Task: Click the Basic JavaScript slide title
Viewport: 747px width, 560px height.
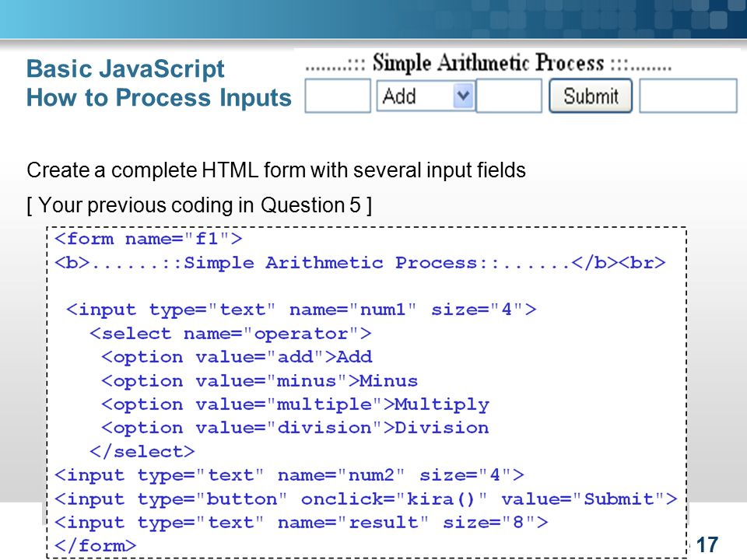Action: click(x=125, y=68)
